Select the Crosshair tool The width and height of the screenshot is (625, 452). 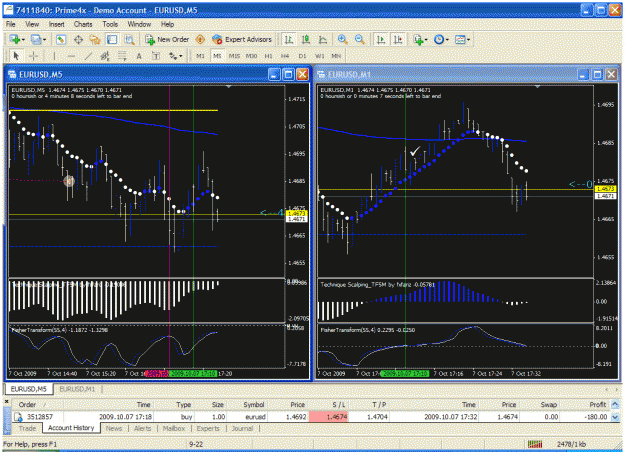(33, 56)
